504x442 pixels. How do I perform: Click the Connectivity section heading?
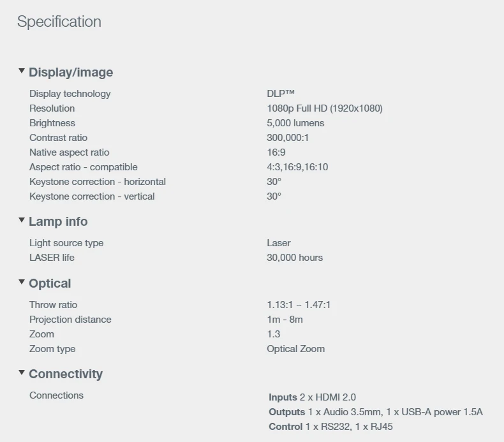[x=66, y=374]
